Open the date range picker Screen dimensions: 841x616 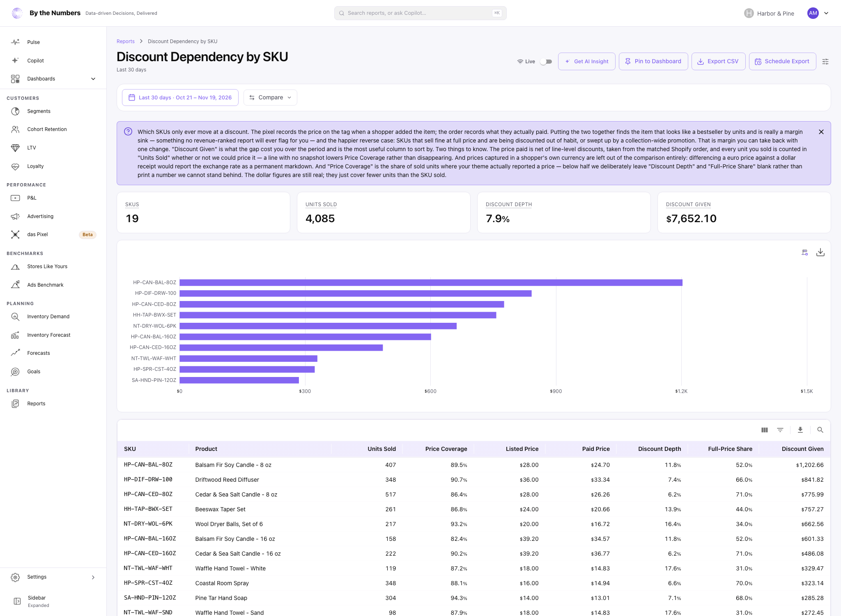(180, 98)
